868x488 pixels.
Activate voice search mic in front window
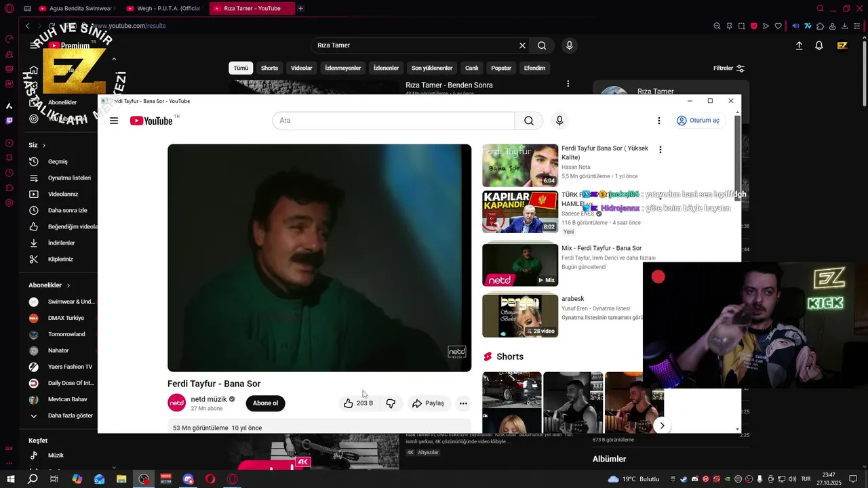click(559, 121)
